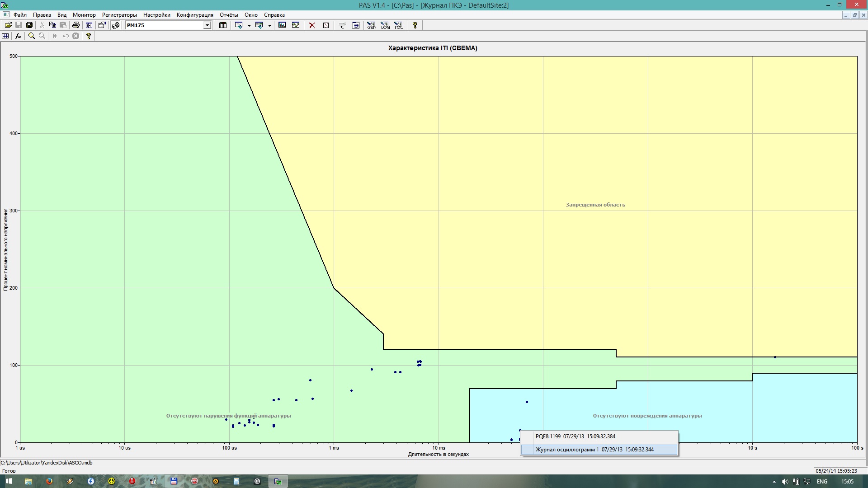Open the Правка menu
This screenshot has width=868, height=488.
[x=42, y=15]
